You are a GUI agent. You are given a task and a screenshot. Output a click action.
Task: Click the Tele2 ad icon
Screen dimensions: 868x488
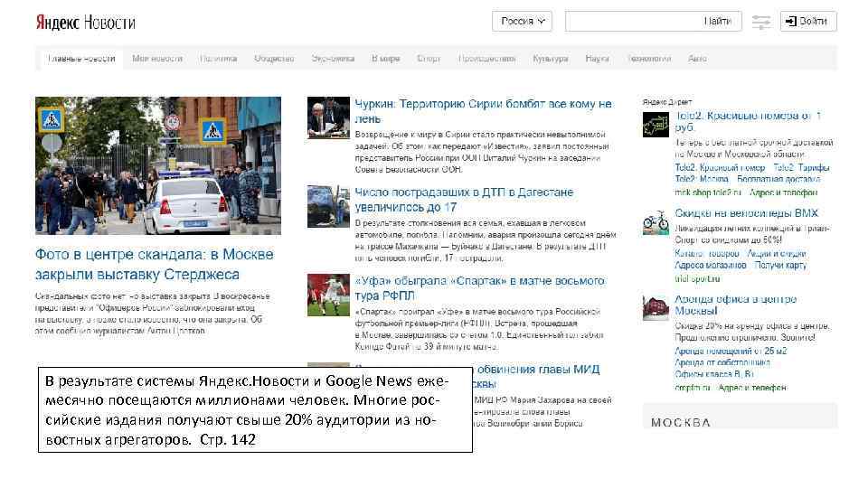656,125
